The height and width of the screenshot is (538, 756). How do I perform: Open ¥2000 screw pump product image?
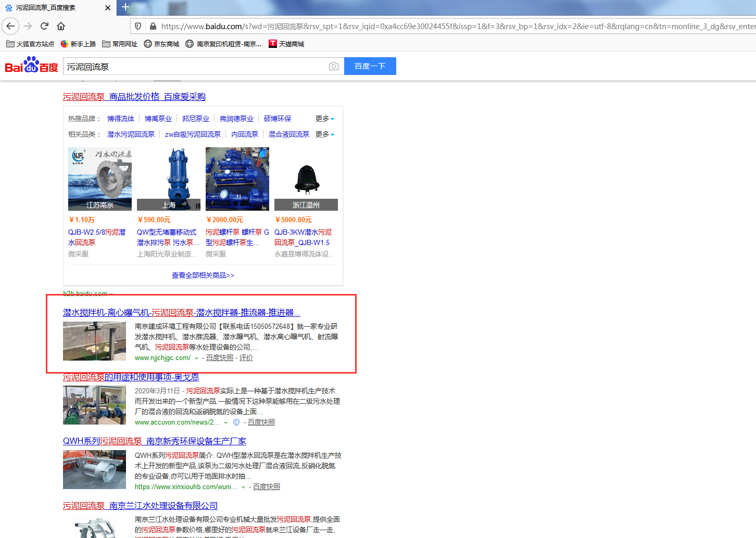(x=237, y=179)
